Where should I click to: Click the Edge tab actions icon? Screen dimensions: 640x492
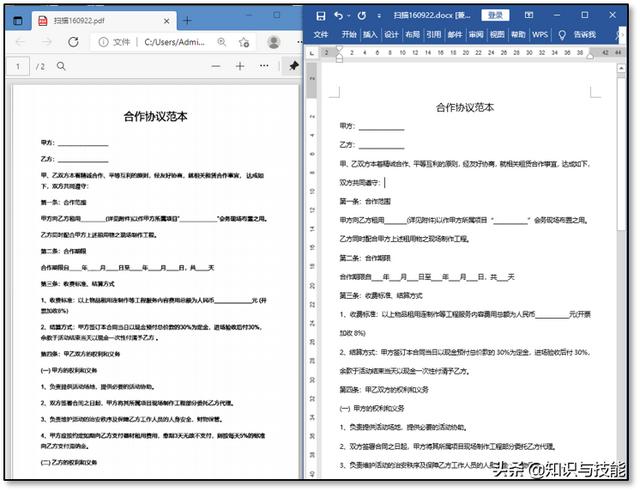[x=18, y=20]
